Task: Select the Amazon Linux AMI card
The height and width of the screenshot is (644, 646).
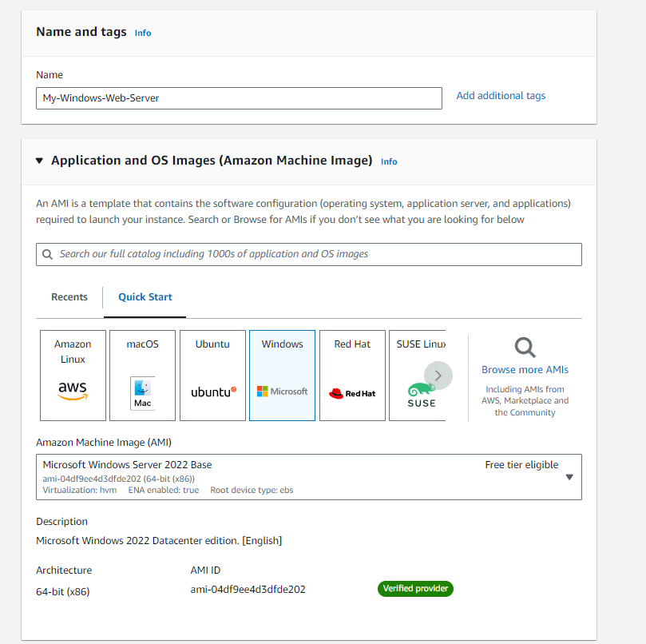Action: point(73,376)
